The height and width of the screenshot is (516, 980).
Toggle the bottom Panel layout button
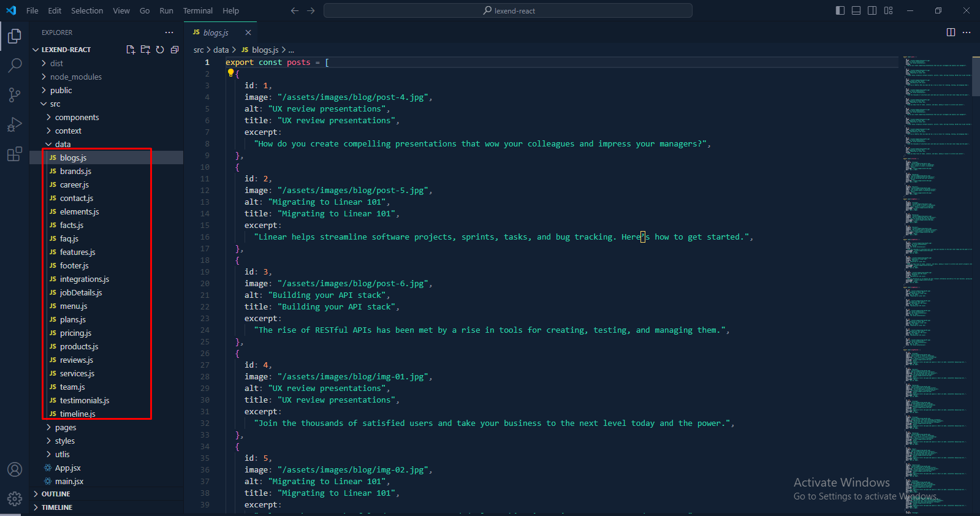[856, 10]
